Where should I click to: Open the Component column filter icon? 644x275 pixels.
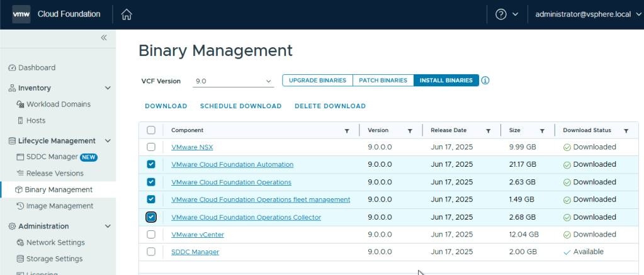point(347,131)
